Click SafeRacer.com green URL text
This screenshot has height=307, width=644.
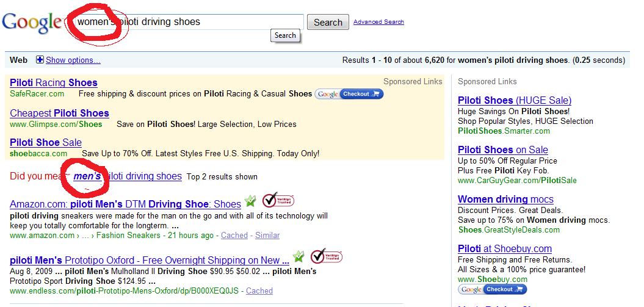(37, 93)
